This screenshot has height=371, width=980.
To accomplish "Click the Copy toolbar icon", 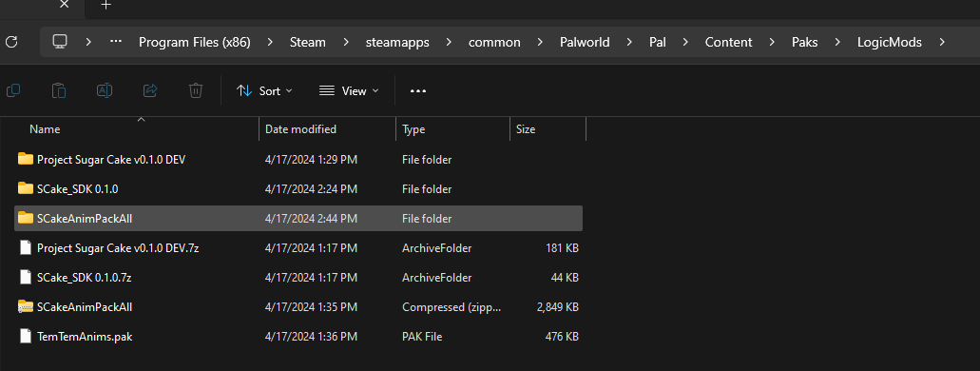I will point(13,90).
